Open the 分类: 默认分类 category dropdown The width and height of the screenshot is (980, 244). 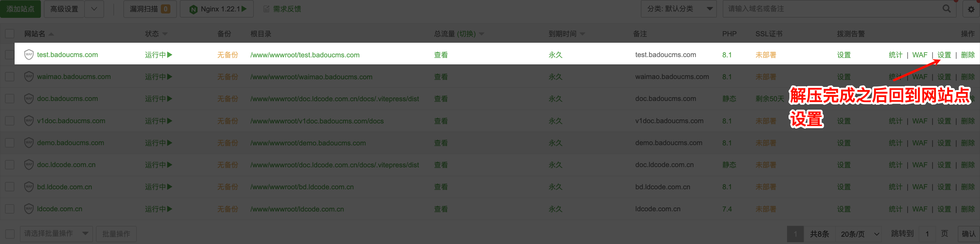click(679, 9)
